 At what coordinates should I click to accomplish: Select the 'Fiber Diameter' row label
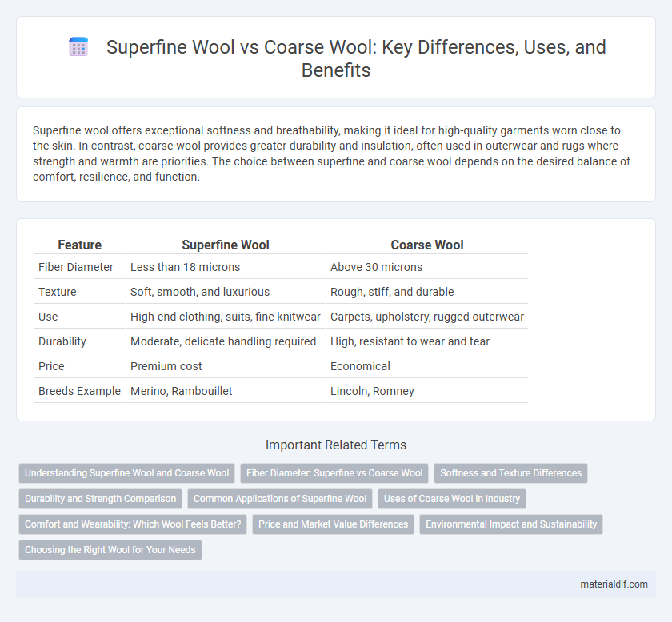(x=76, y=267)
